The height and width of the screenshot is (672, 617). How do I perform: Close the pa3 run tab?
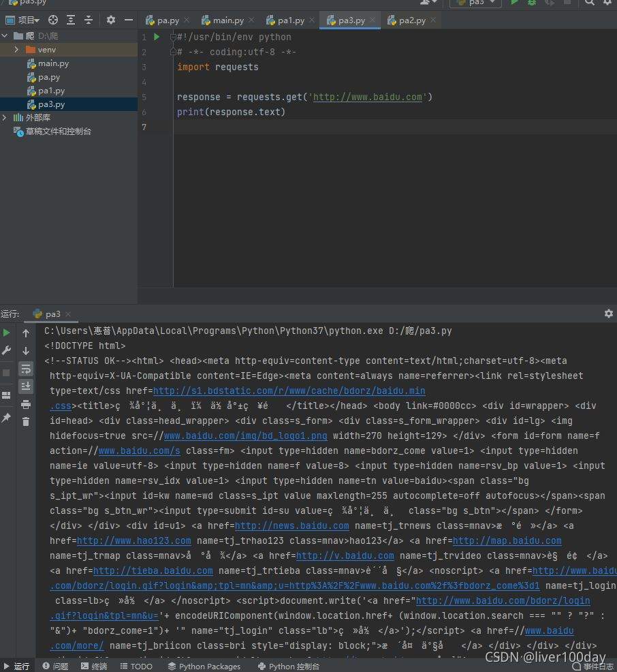coord(68,314)
